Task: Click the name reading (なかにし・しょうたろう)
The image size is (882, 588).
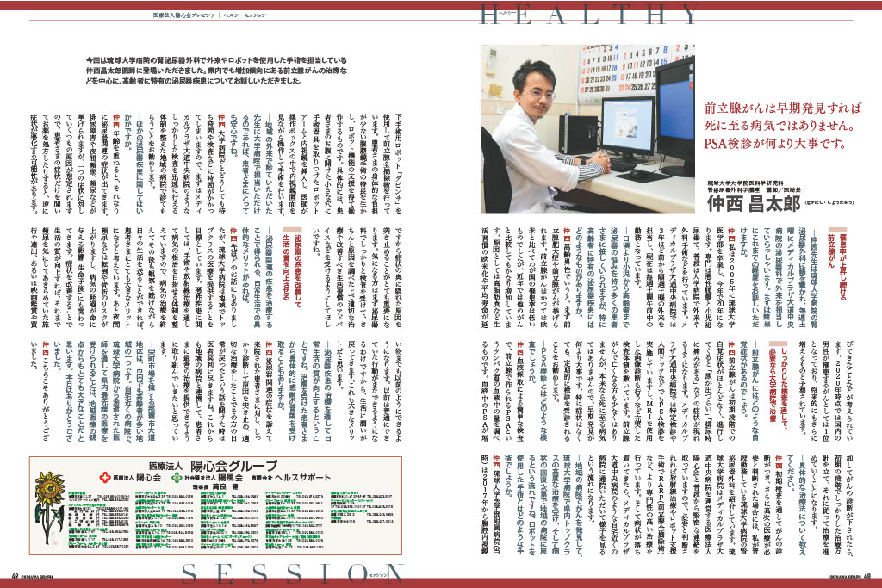Action: (829, 202)
